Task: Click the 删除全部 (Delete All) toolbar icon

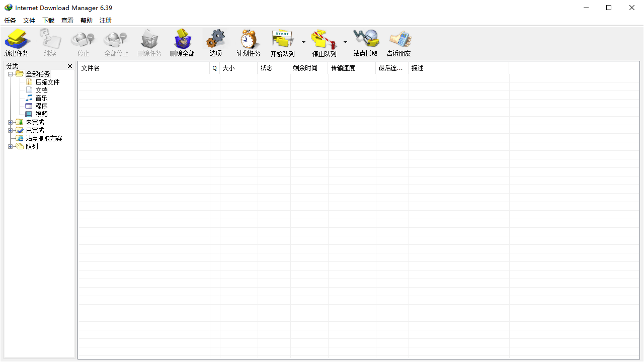Action: [x=182, y=39]
